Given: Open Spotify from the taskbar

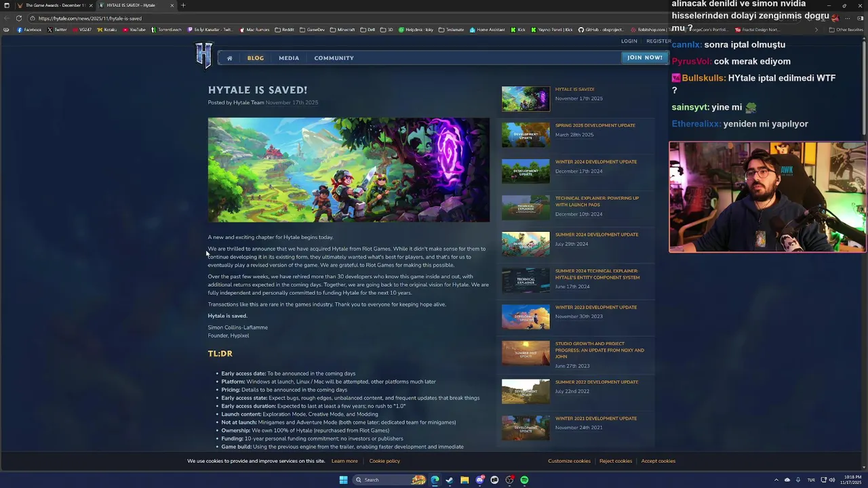Looking at the screenshot, I should (x=524, y=480).
